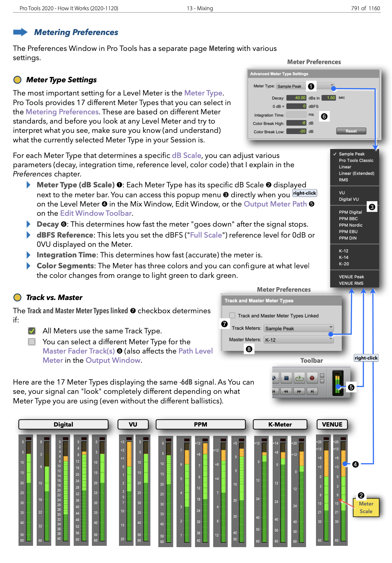Screen dimensions: 392x563
Task: Select PPM Nordic from the meter type menu
Action: click(x=350, y=225)
